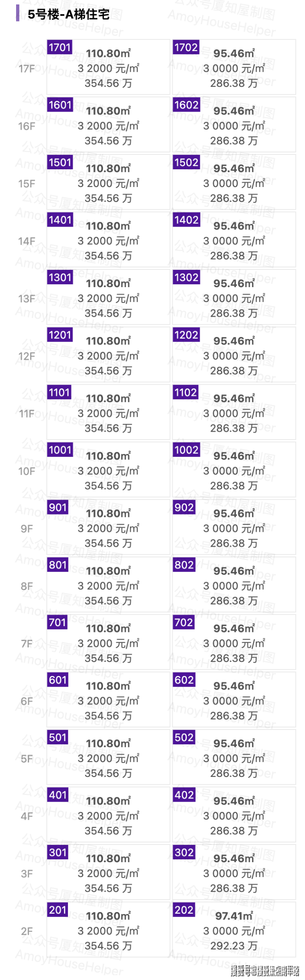Select the 501 unit badge

pos(58,737)
